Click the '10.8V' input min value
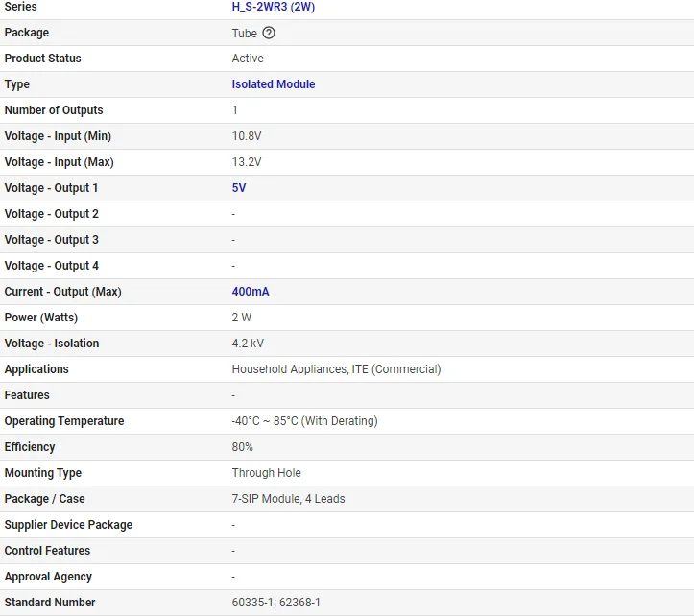 [x=247, y=136]
